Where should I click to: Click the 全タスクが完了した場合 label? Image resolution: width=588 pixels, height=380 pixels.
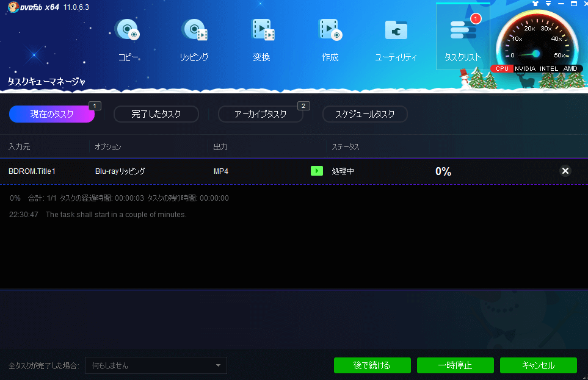(x=44, y=366)
